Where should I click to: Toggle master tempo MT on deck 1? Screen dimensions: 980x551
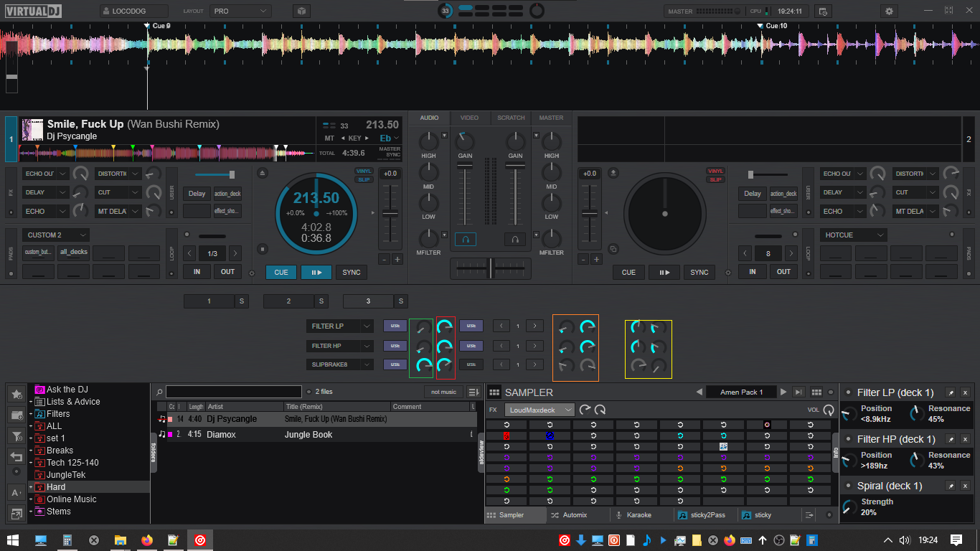point(329,138)
